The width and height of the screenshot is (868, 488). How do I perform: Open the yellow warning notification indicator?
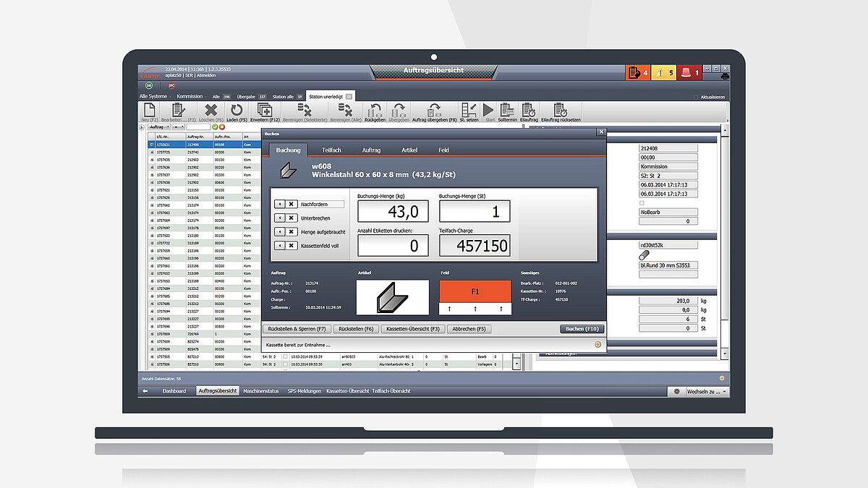[x=663, y=72]
